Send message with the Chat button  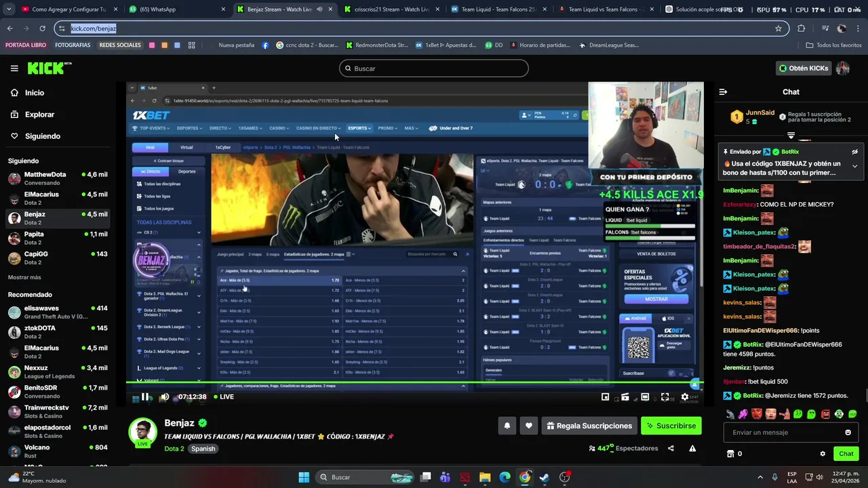click(x=846, y=454)
